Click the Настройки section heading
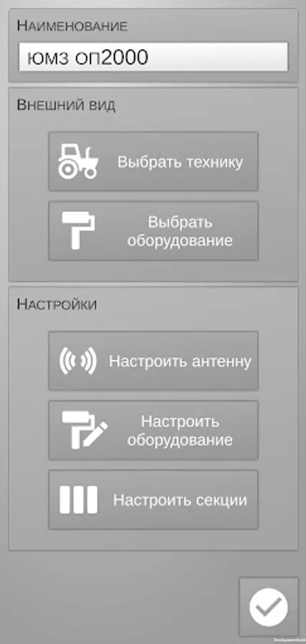The image size is (306, 644). coord(57,305)
